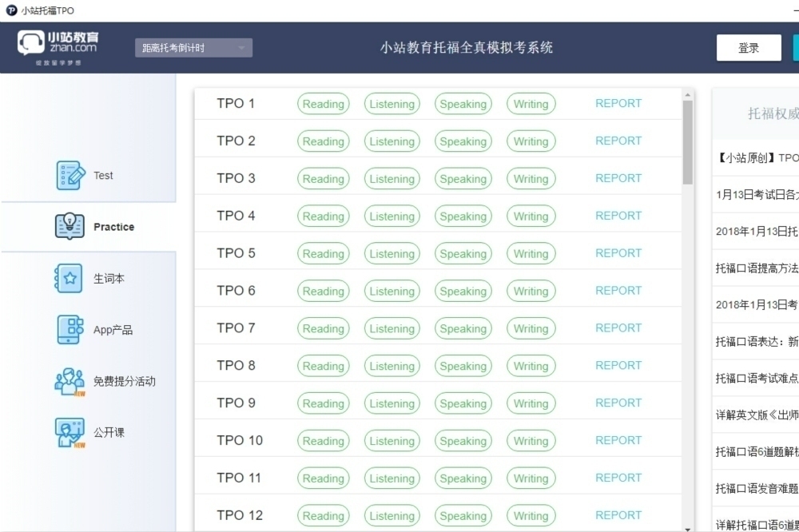Open the TPO 1 REPORT link
The height and width of the screenshot is (532, 799).
coord(618,104)
